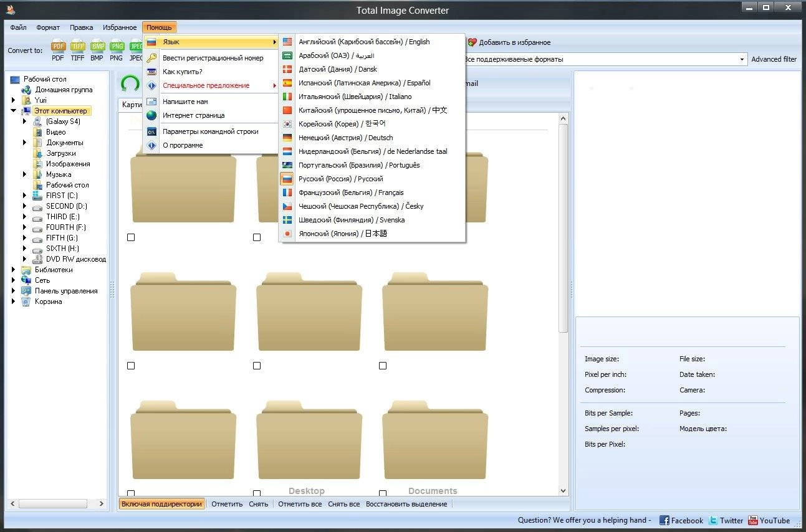Click command line parameters icon
806x532 pixels.
tap(151, 131)
